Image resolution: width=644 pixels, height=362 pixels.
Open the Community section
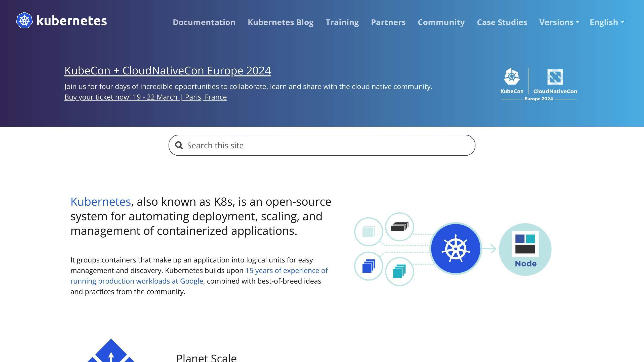[441, 22]
